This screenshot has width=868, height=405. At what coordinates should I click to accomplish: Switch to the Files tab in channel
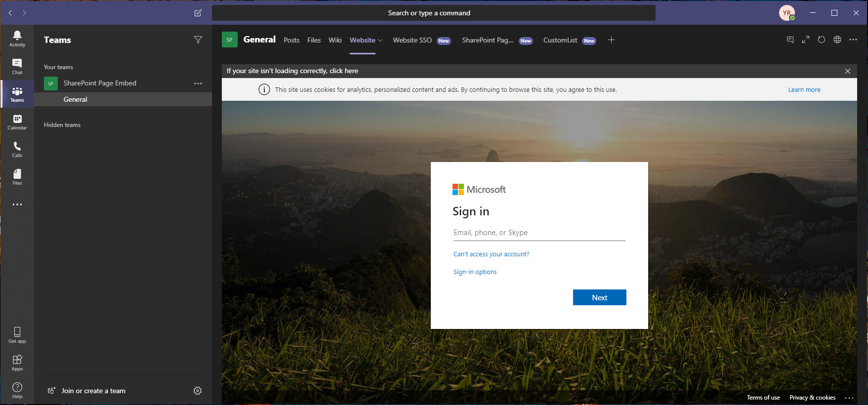pos(314,40)
